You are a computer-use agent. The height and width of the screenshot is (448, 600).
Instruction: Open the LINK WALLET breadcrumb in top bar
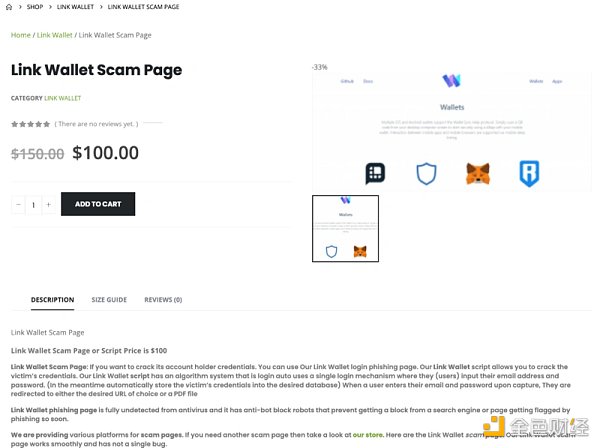75,7
